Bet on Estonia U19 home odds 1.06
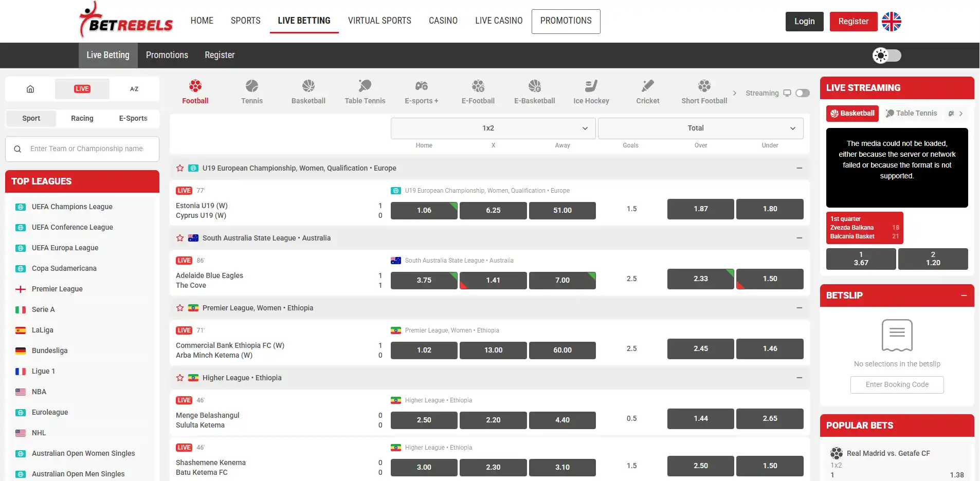Image resolution: width=980 pixels, height=481 pixels. click(424, 210)
